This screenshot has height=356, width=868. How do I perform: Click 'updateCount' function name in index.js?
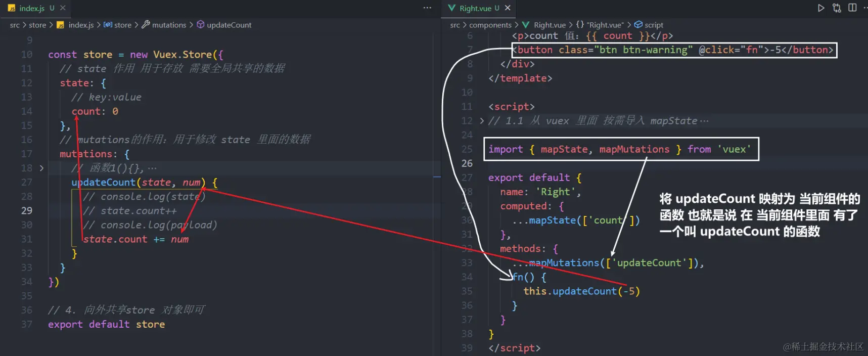tap(104, 182)
